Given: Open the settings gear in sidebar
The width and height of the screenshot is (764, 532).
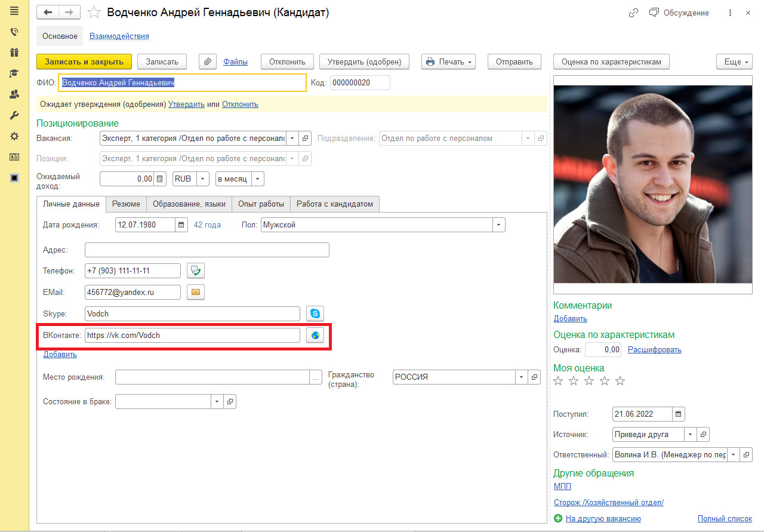Looking at the screenshot, I should (14, 136).
